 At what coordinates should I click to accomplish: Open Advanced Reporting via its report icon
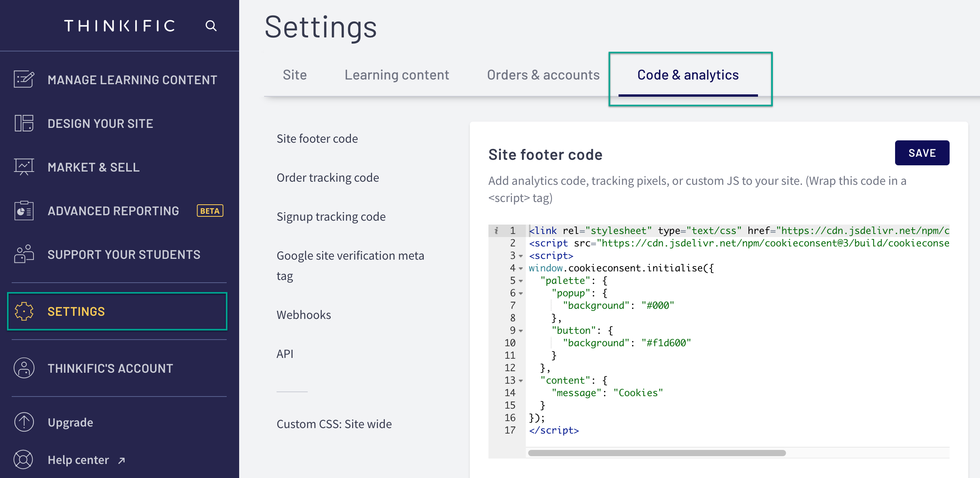[x=23, y=211]
